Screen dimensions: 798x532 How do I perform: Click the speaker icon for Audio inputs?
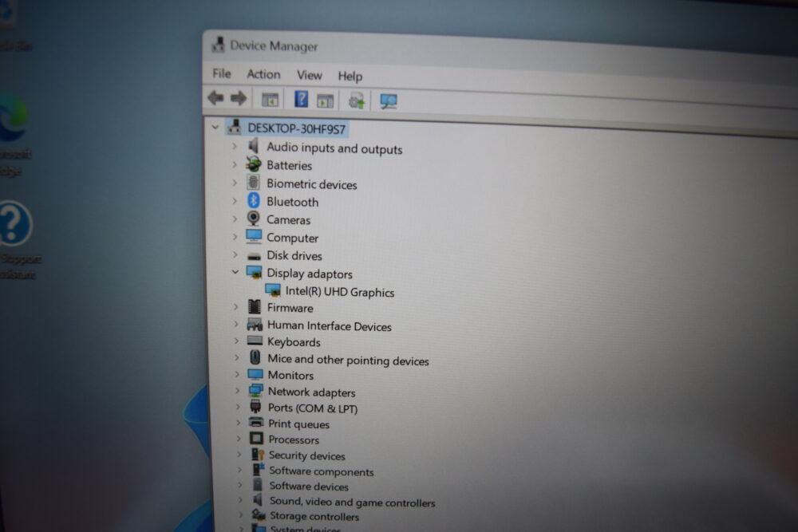pyautogui.click(x=254, y=146)
